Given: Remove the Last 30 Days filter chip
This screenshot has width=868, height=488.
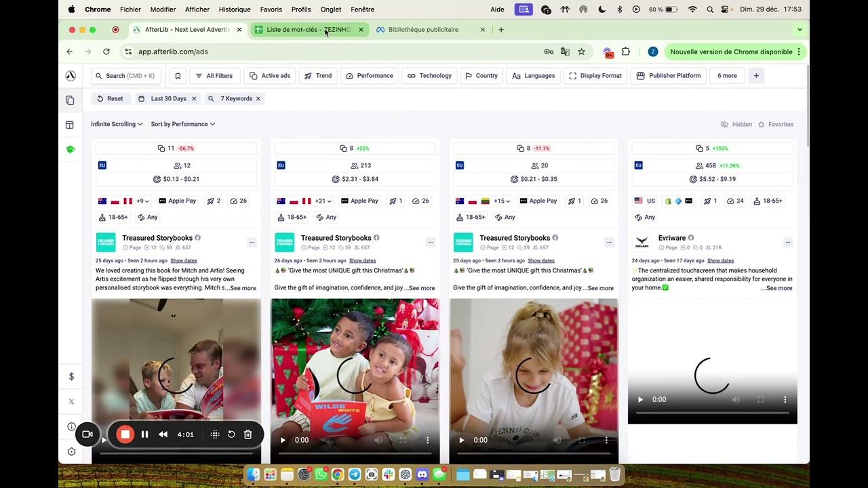Looking at the screenshot, I should click(194, 99).
